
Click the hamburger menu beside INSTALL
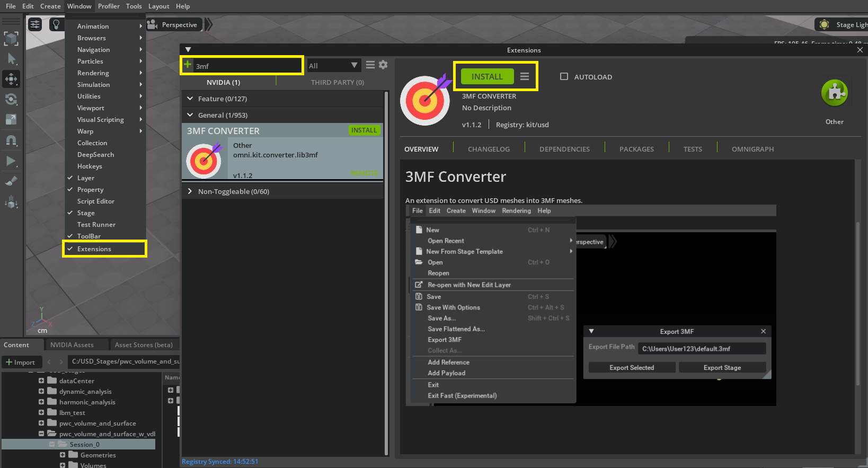click(x=525, y=76)
